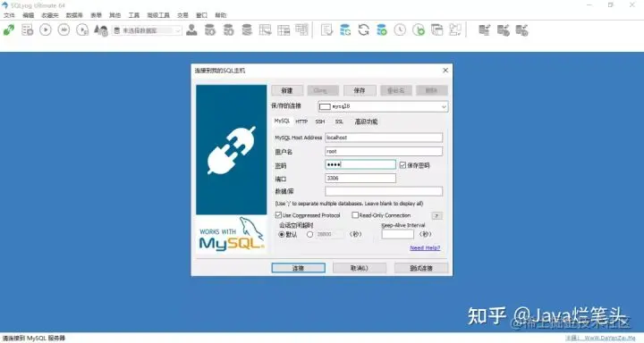Screen dimensions: 644x343
Task: Toggle the Use Compressed Protocol checkbox
Action: click(278, 215)
